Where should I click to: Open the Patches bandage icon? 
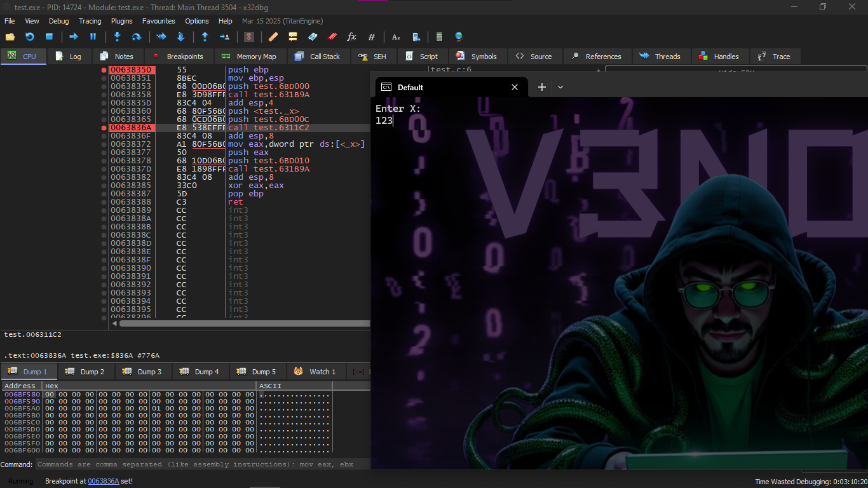pyautogui.click(x=273, y=37)
